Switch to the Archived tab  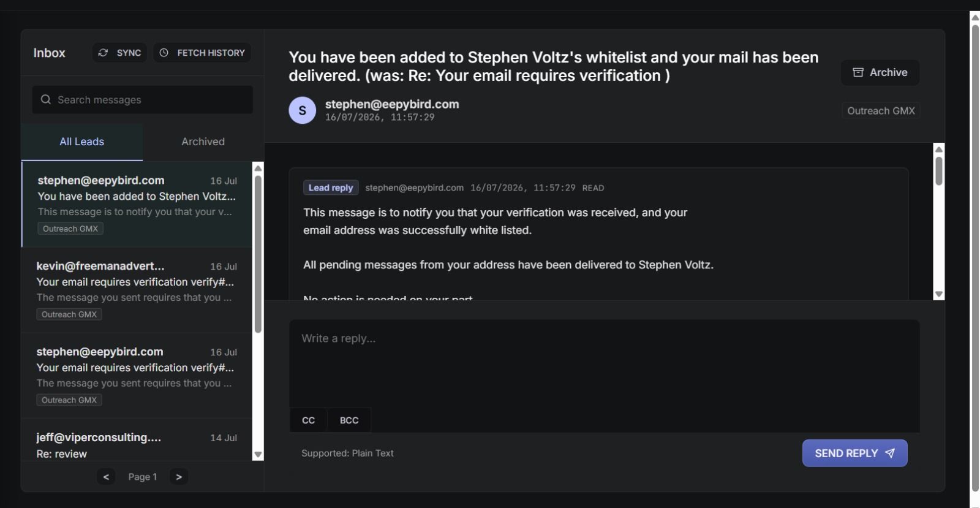click(x=203, y=142)
